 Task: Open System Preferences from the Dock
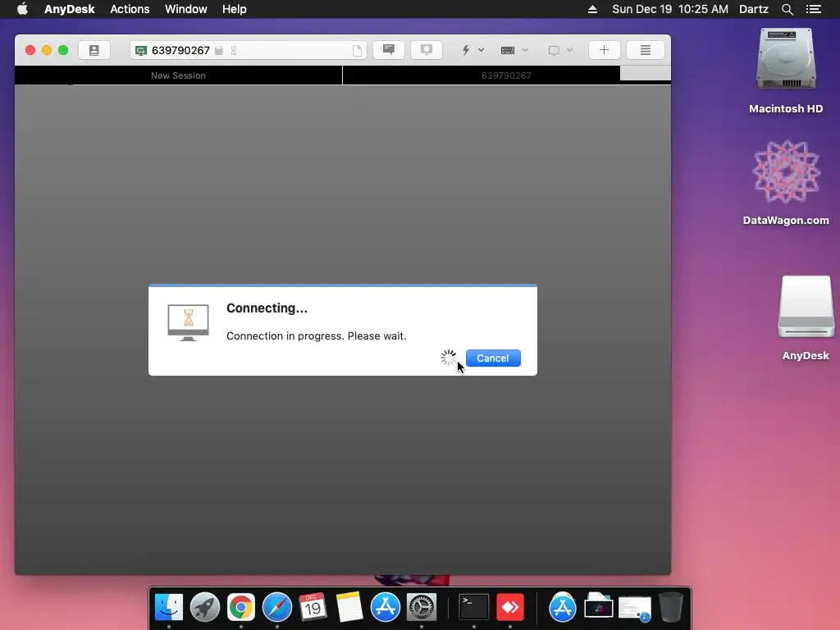pyautogui.click(x=422, y=608)
